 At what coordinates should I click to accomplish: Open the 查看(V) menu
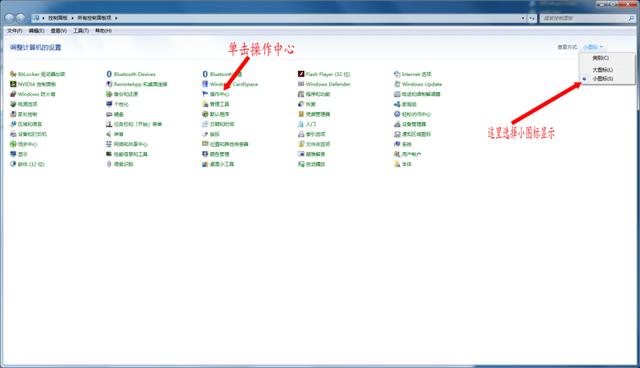pos(58,31)
